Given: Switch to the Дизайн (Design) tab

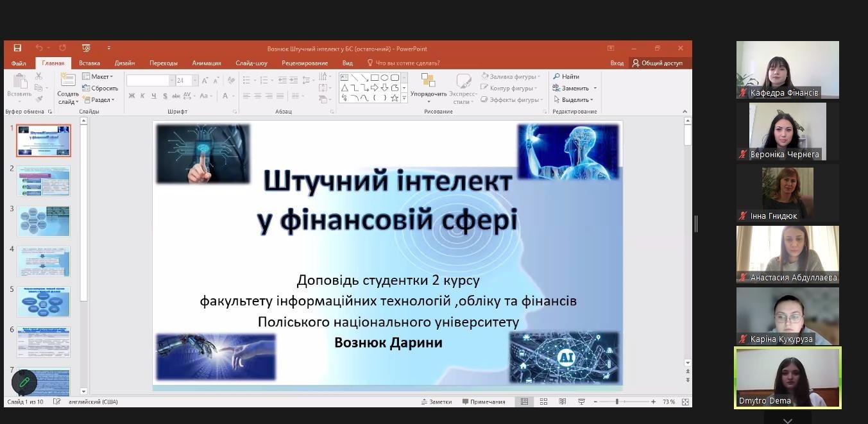Looking at the screenshot, I should pos(124,63).
